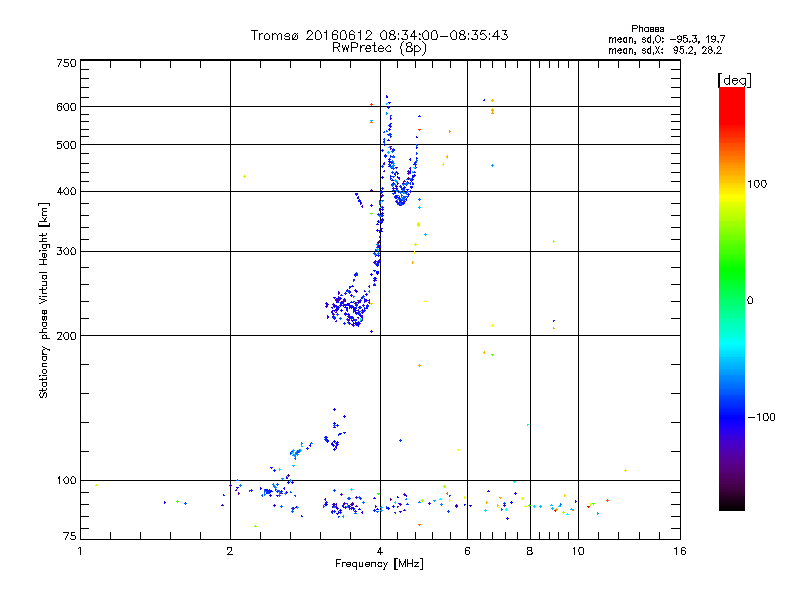The height and width of the screenshot is (600, 800).
Task: Click the y-axis tick label '500'
Action: [66, 145]
